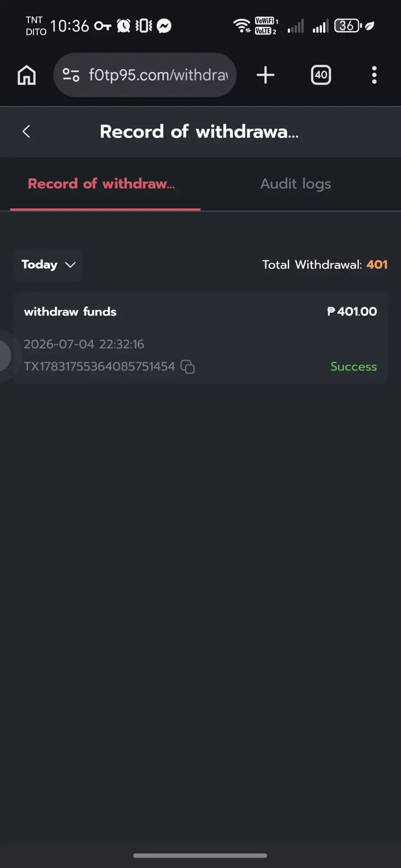Click the chevron beside Today
Screen dimensions: 401x868
(x=70, y=265)
